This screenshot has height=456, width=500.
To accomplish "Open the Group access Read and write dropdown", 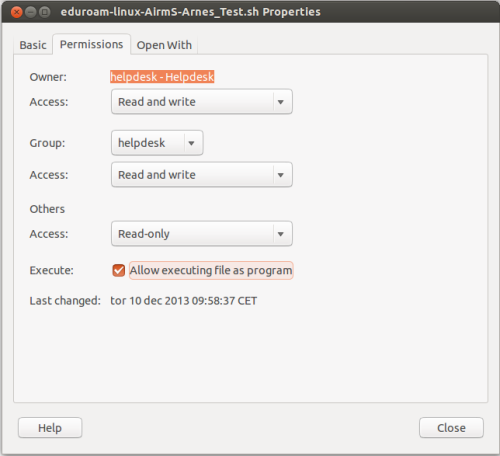I will [x=202, y=175].
